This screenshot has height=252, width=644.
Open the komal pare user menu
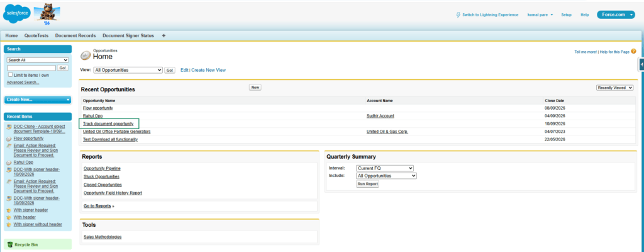pos(540,15)
